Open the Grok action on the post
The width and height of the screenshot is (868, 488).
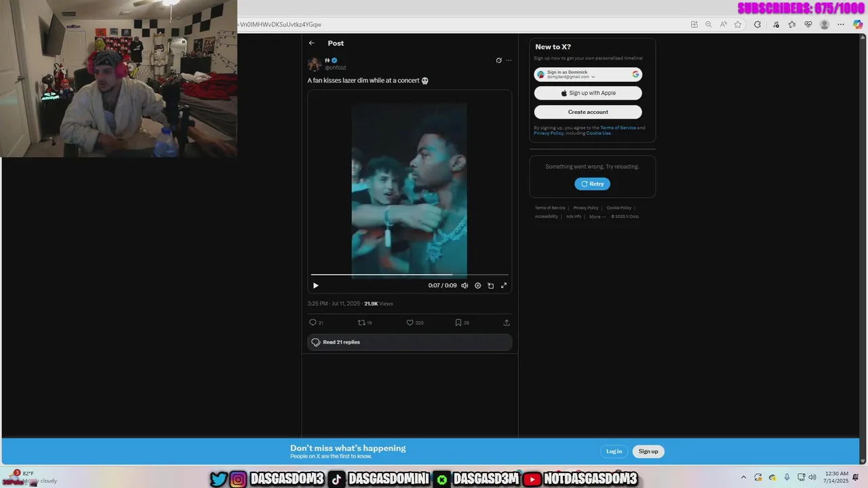click(499, 60)
